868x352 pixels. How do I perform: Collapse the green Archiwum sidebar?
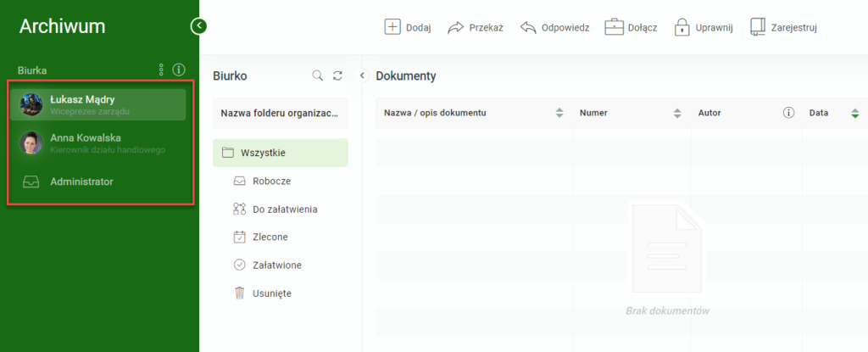click(x=198, y=25)
